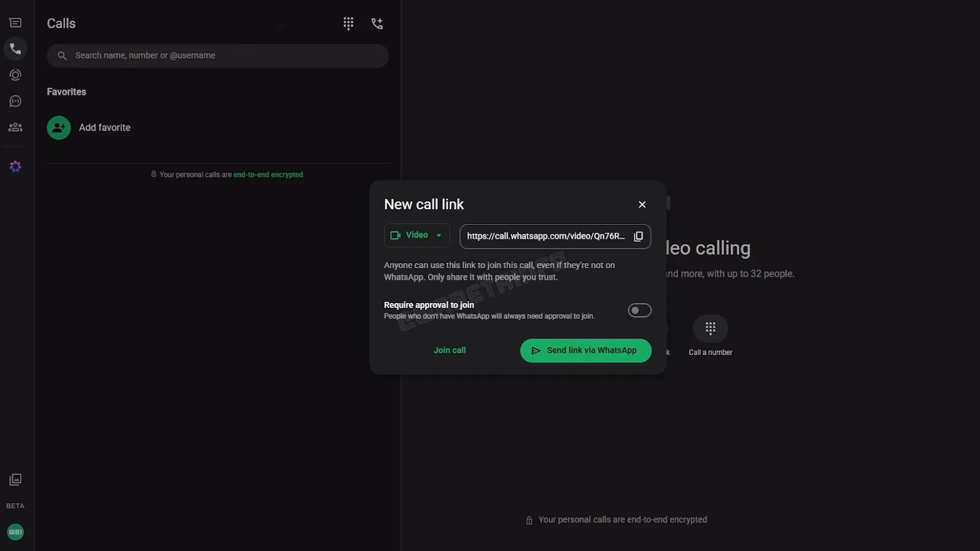
Task: Open the Communities icon in sidebar
Action: (15, 127)
